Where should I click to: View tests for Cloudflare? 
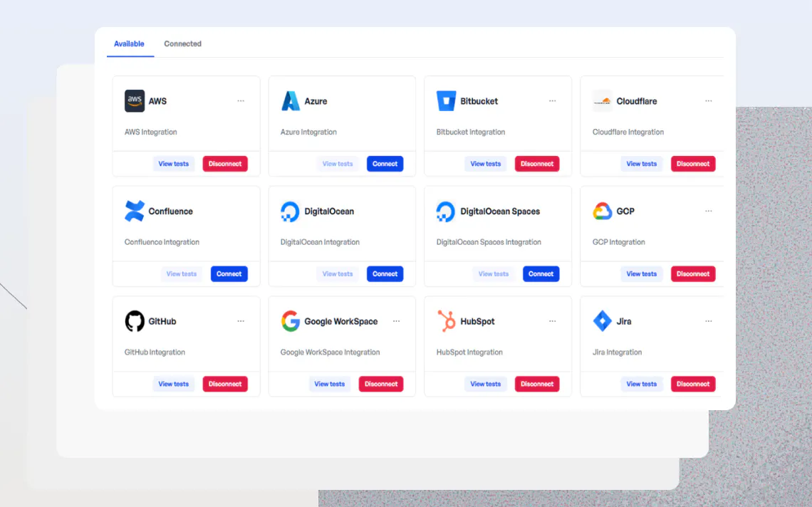pyautogui.click(x=642, y=164)
